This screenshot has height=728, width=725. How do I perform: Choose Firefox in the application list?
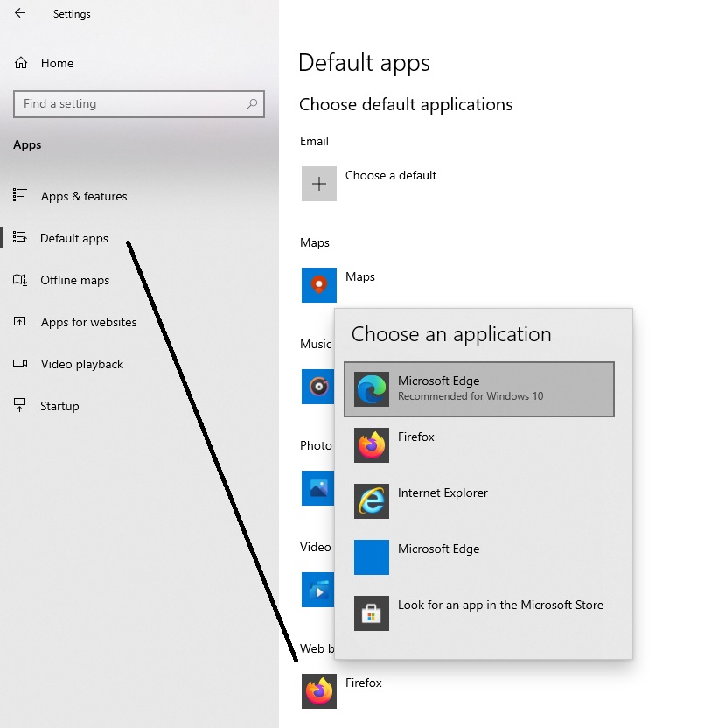[479, 445]
